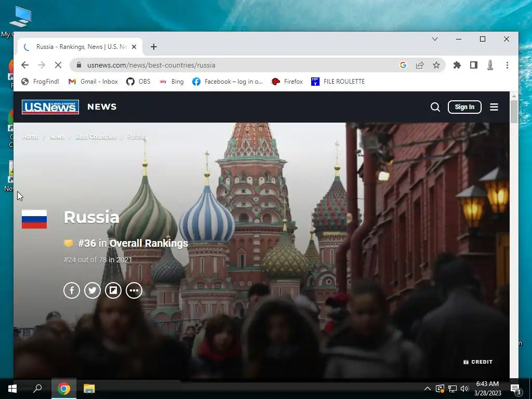Share on Twitter using circle icon
Screen dimensions: 532x399
tap(92, 290)
